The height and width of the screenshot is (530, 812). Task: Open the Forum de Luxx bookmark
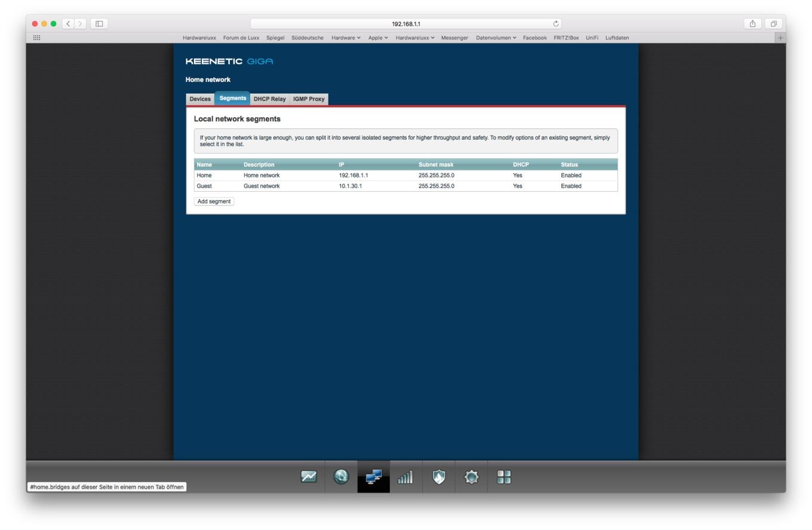point(241,38)
